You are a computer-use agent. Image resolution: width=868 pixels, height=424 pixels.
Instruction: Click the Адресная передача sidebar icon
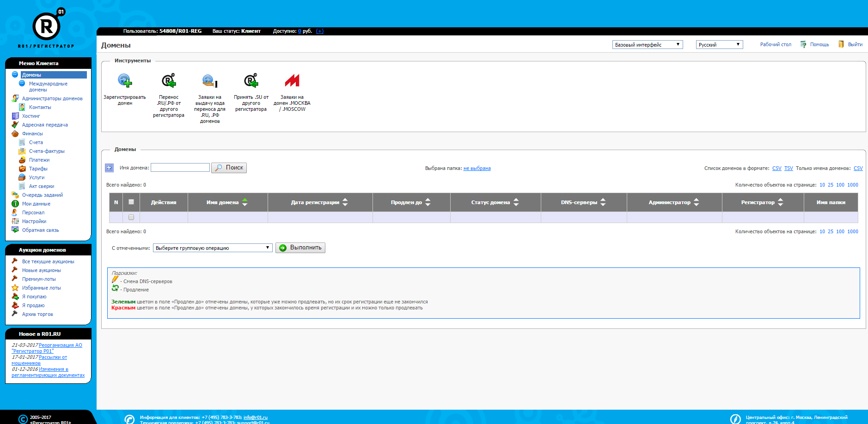[x=15, y=125]
